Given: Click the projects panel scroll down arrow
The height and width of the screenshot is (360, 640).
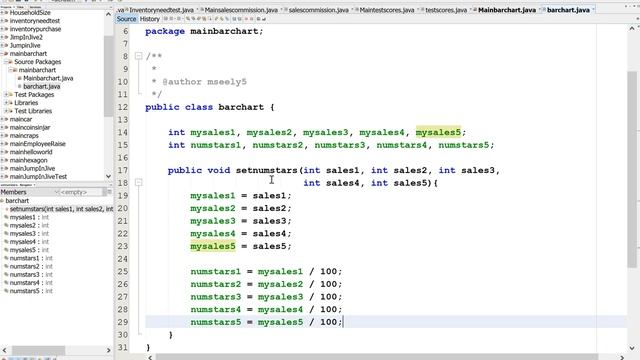Looking at the screenshot, I should [108, 176].
